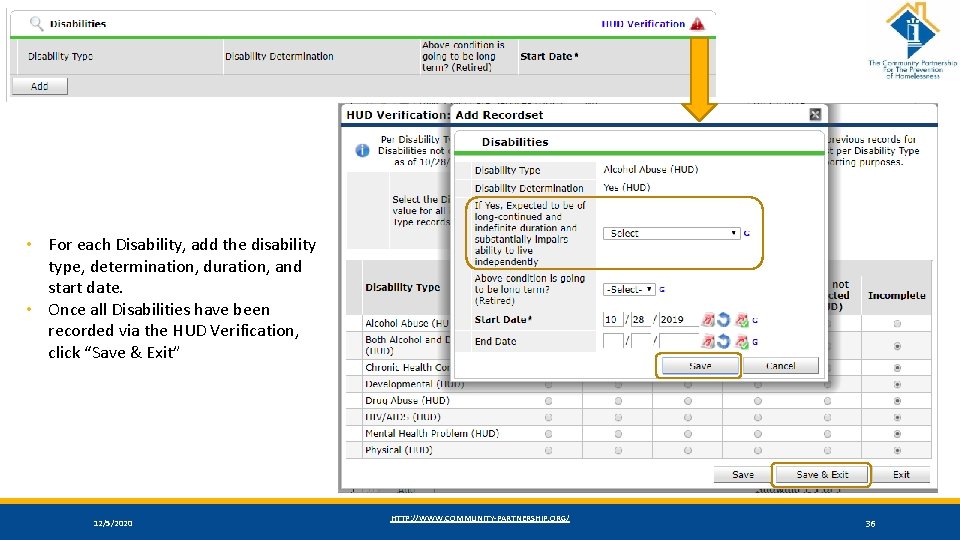
Task: Click the End Date month field
Action: click(x=613, y=342)
